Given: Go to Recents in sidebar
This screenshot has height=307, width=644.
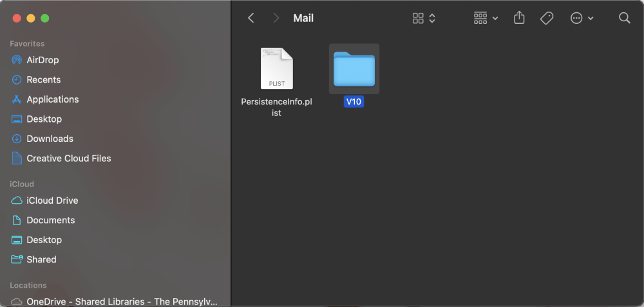Looking at the screenshot, I should (43, 80).
